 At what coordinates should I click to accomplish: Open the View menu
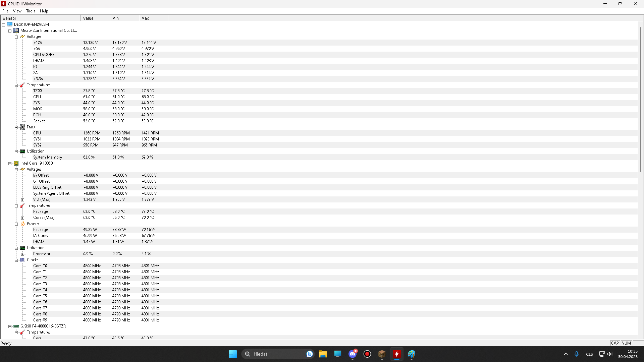tap(17, 11)
